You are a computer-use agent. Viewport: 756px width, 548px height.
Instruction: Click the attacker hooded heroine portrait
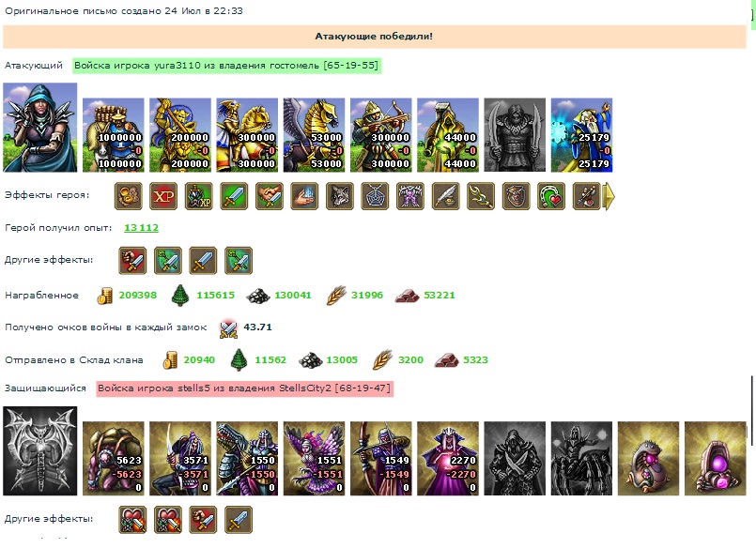coord(40,127)
